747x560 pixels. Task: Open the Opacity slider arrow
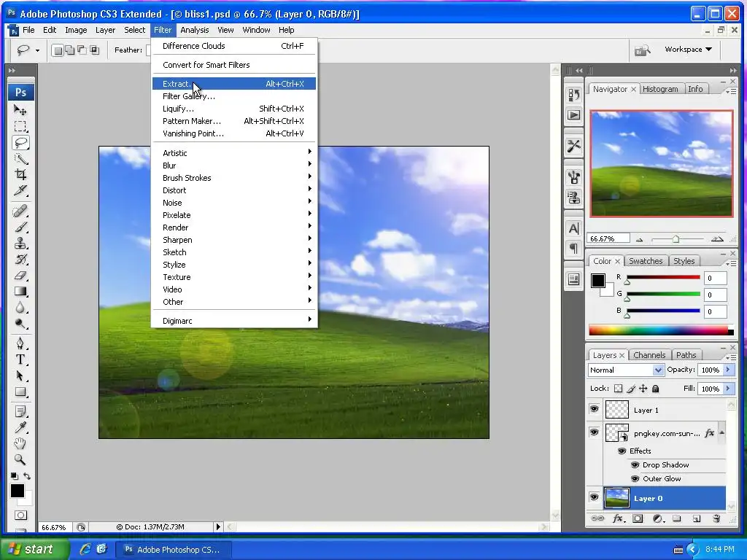point(727,370)
